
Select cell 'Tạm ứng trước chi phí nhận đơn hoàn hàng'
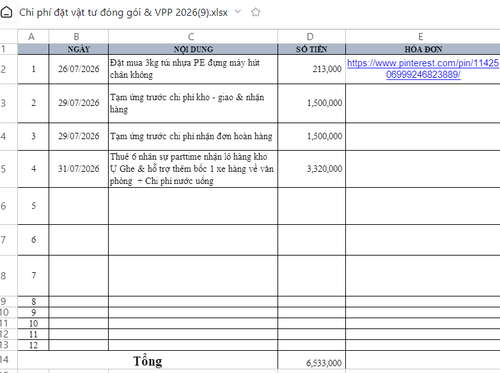coord(193,136)
